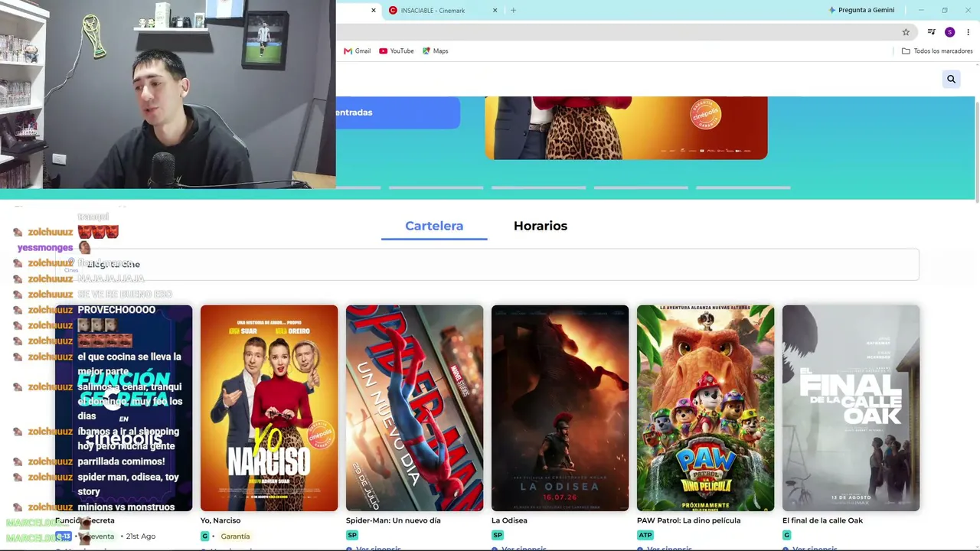Select the third carousel indicator bar
Image resolution: width=980 pixels, height=551 pixels.
coord(538,187)
